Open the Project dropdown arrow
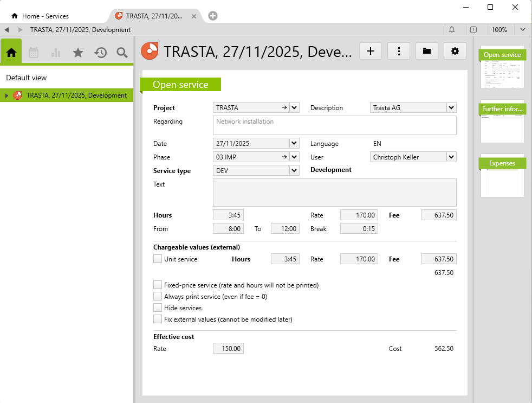This screenshot has height=403, width=532. coord(294,108)
